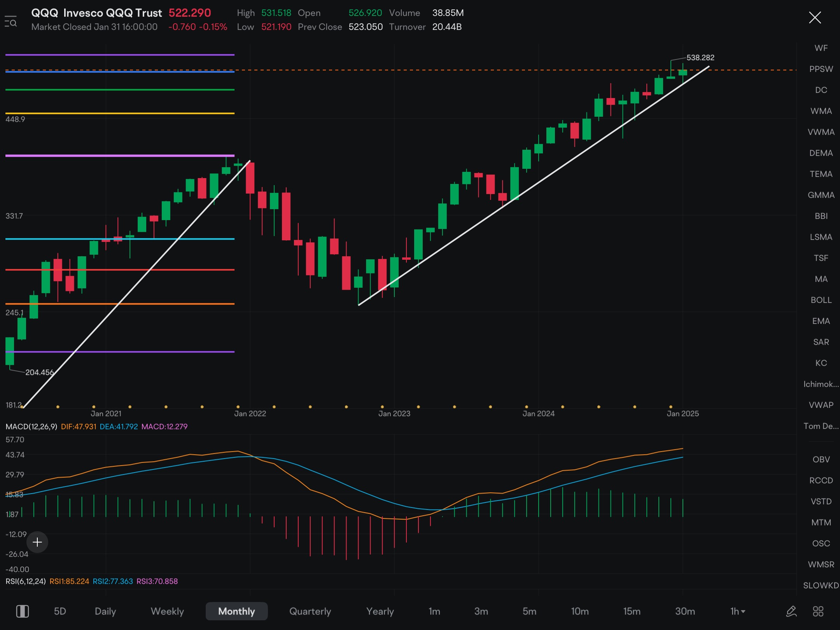This screenshot has width=840, height=630.
Task: Select the 10m interval
Action: 579,611
